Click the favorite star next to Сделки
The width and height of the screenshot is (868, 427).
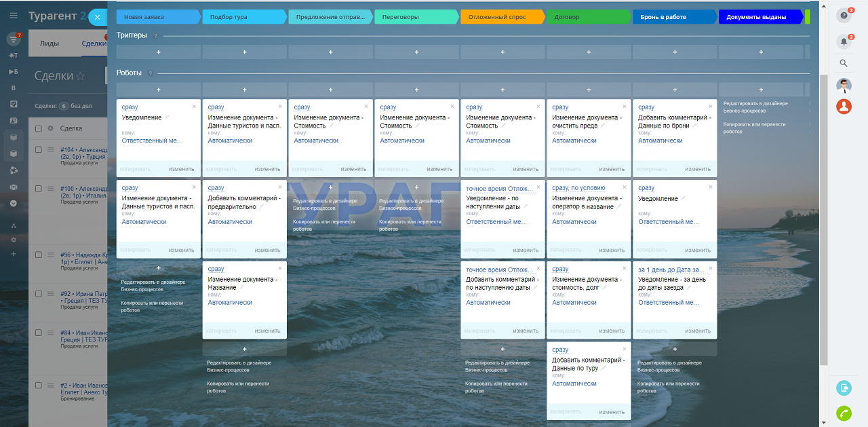tap(81, 76)
